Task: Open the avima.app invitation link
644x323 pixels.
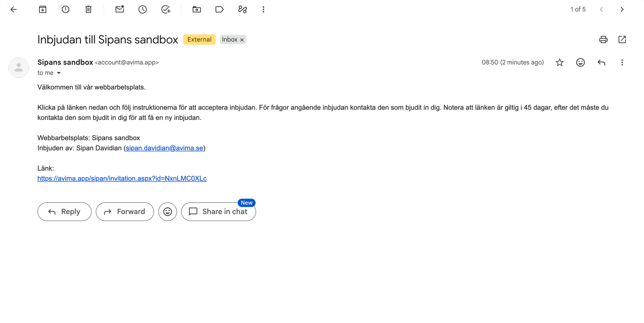Action: click(122, 178)
